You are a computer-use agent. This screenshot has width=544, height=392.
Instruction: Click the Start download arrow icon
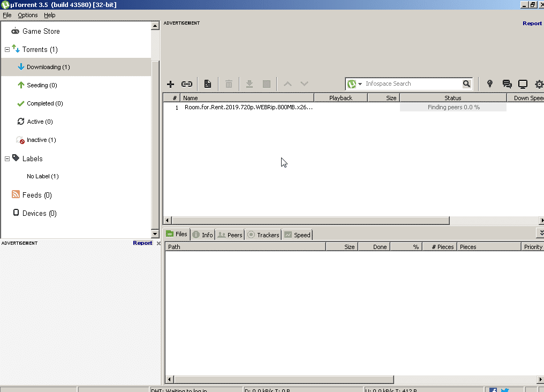tap(249, 84)
